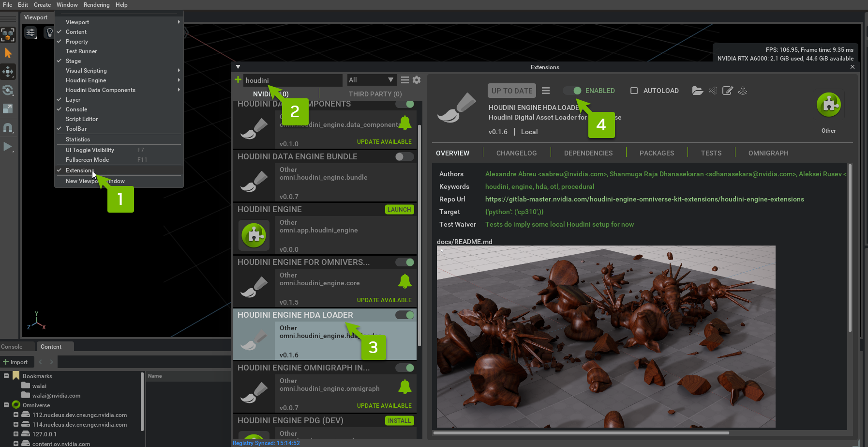The image size is (868, 447).
Task: Toggle ENABLED switch for HDA Loader details
Action: 572,91
